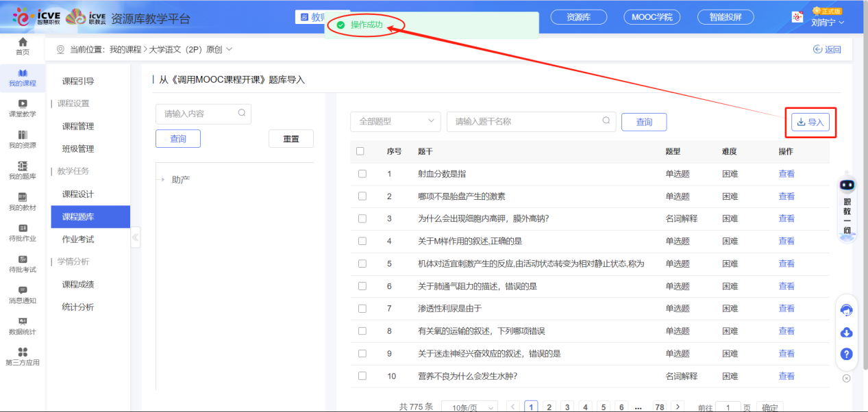This screenshot has width=868, height=412.
Task: Click the blue help question mark icon
Action: click(x=846, y=354)
